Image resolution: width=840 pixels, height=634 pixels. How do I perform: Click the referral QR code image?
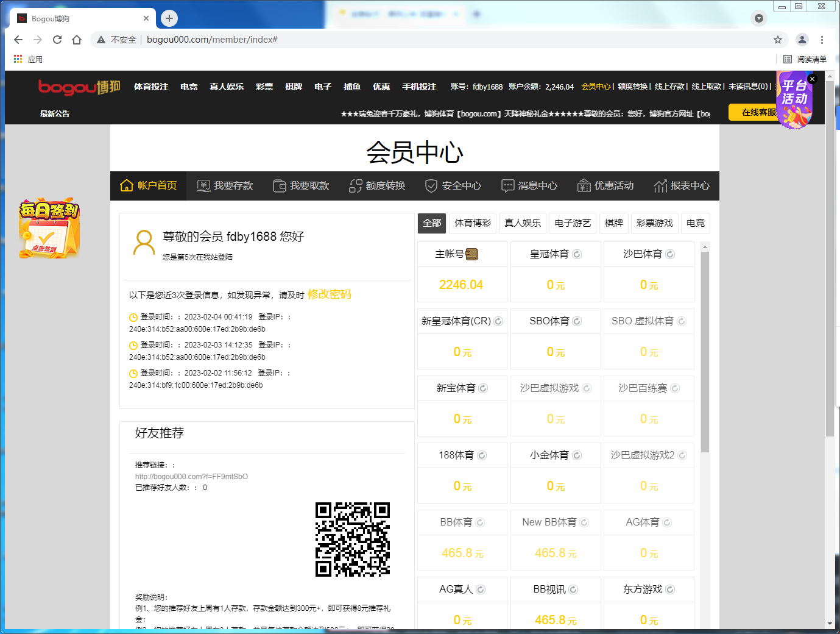[353, 540]
